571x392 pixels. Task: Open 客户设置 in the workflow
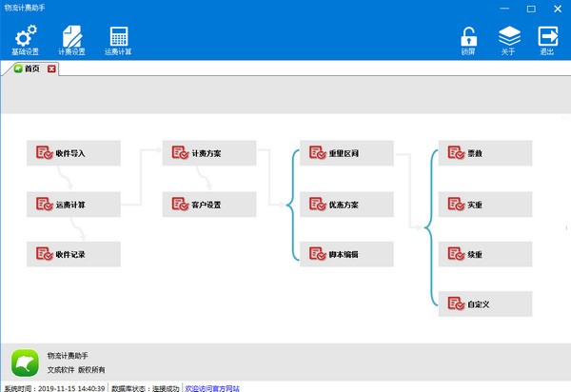[x=209, y=204]
